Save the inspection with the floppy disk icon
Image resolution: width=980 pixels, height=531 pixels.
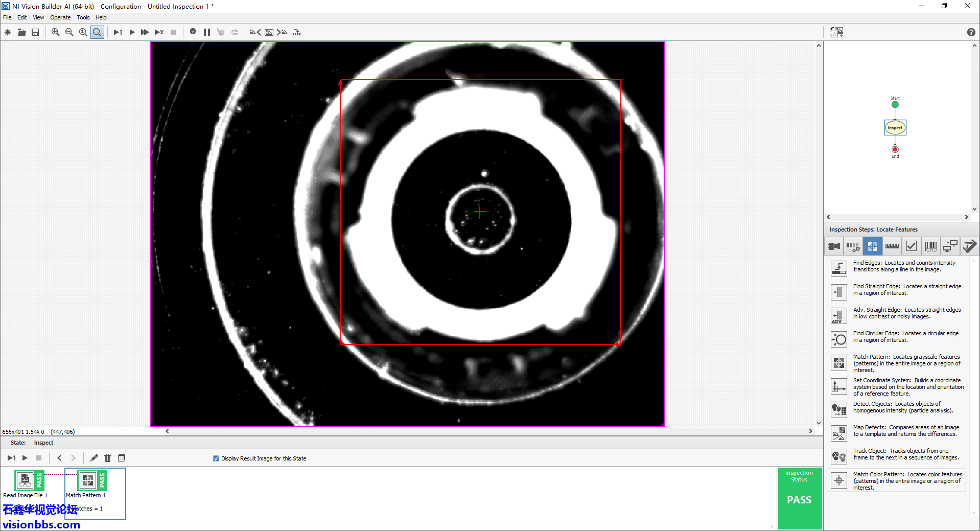coord(35,32)
